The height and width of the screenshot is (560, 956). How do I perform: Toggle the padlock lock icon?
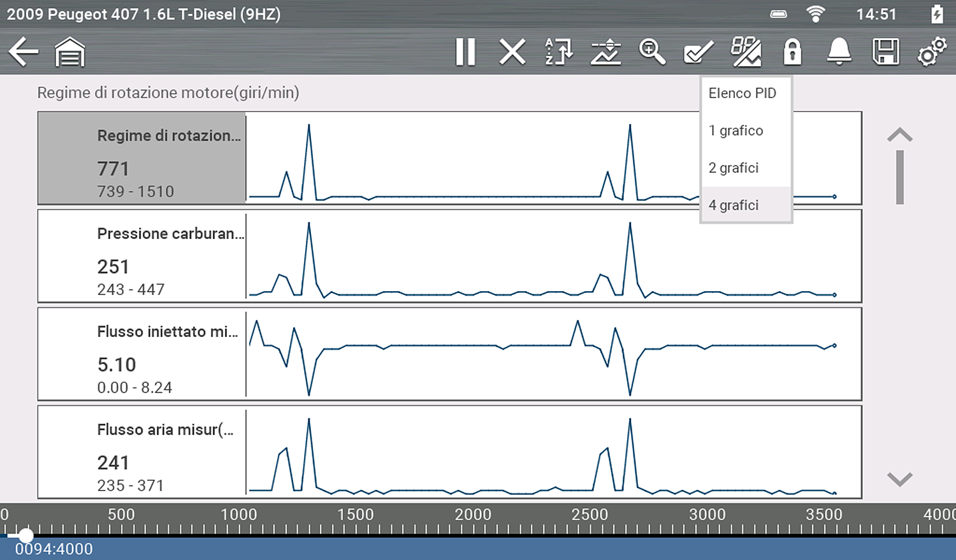[x=792, y=52]
